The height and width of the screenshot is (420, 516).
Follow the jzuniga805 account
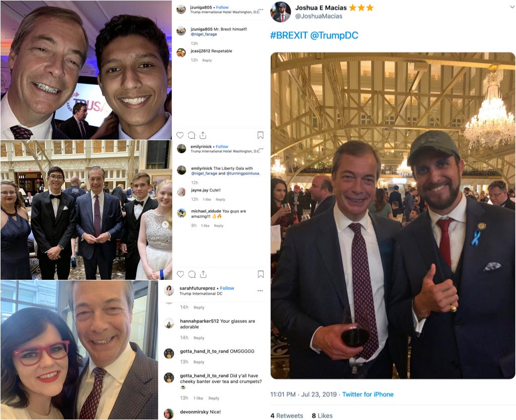(222, 7)
